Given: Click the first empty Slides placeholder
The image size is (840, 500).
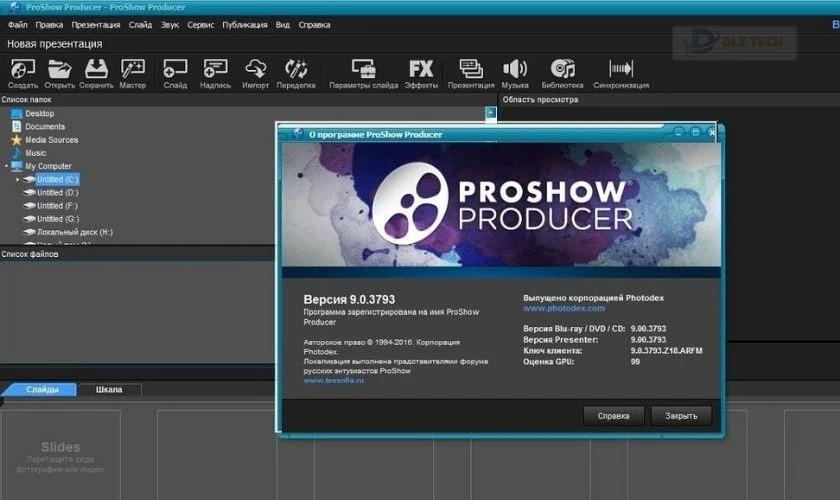Looking at the screenshot, I should 61,456.
